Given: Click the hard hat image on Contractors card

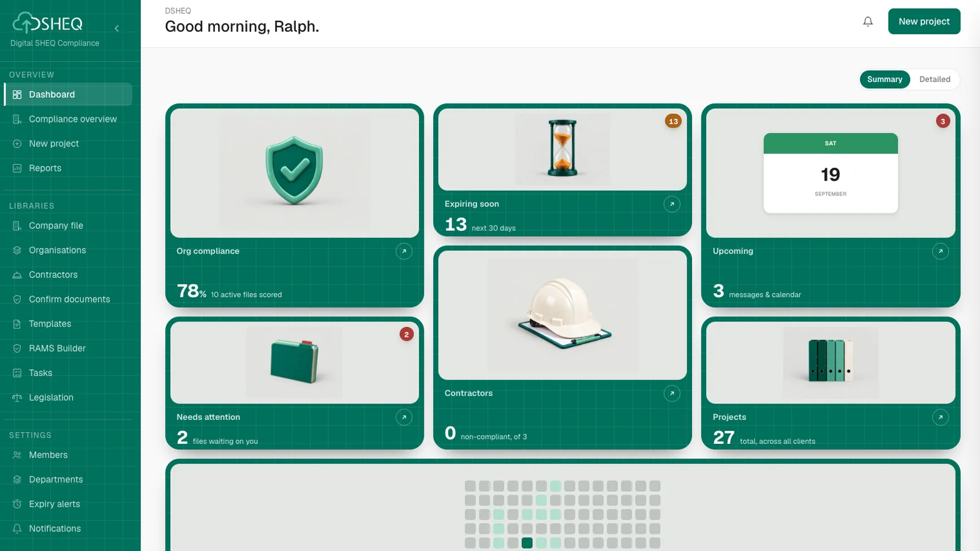Looking at the screenshot, I should pos(564,314).
